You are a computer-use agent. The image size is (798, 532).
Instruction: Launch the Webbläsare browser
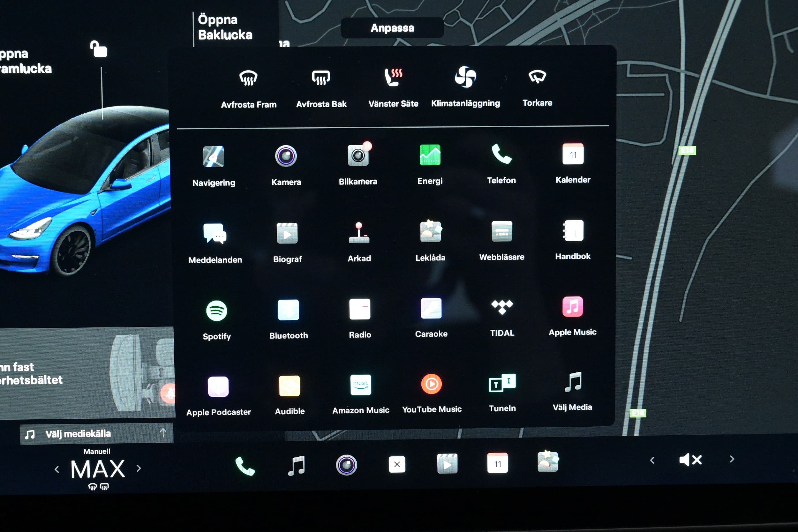502,240
